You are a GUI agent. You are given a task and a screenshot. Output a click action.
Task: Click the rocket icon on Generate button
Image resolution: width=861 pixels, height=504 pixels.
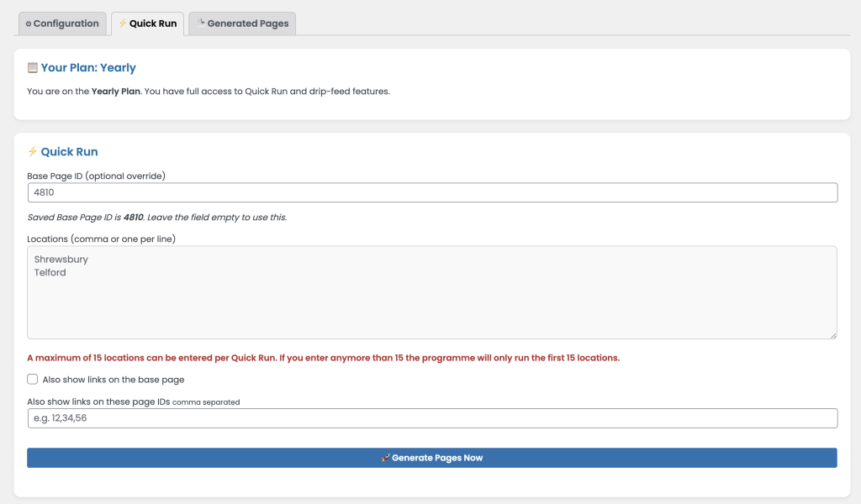pos(385,458)
